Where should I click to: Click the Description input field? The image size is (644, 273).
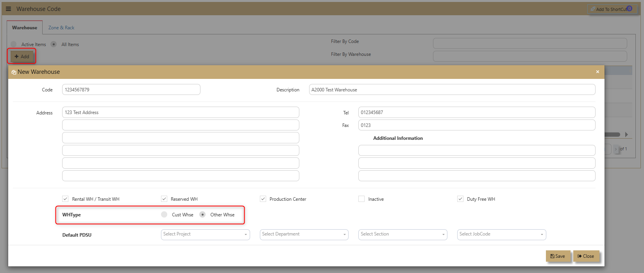(452, 89)
